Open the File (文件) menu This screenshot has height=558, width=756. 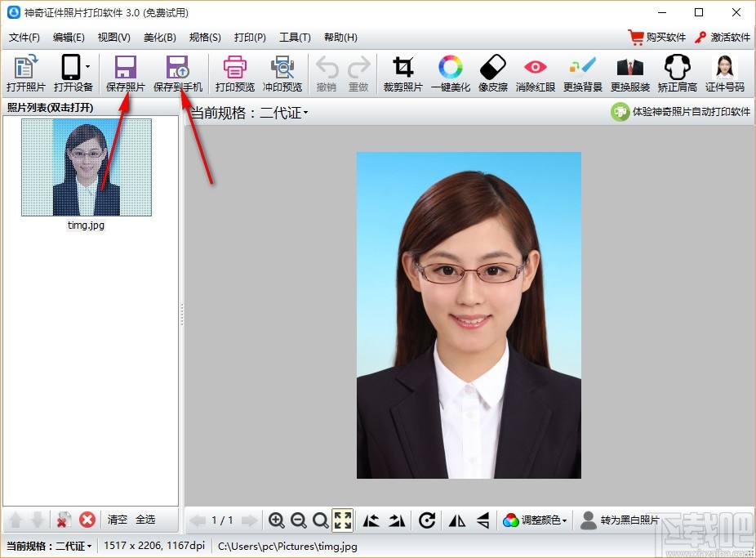point(24,37)
